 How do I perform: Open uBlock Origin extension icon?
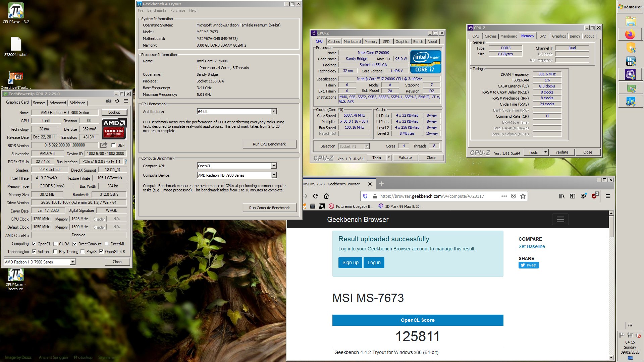pyautogui.click(x=594, y=196)
